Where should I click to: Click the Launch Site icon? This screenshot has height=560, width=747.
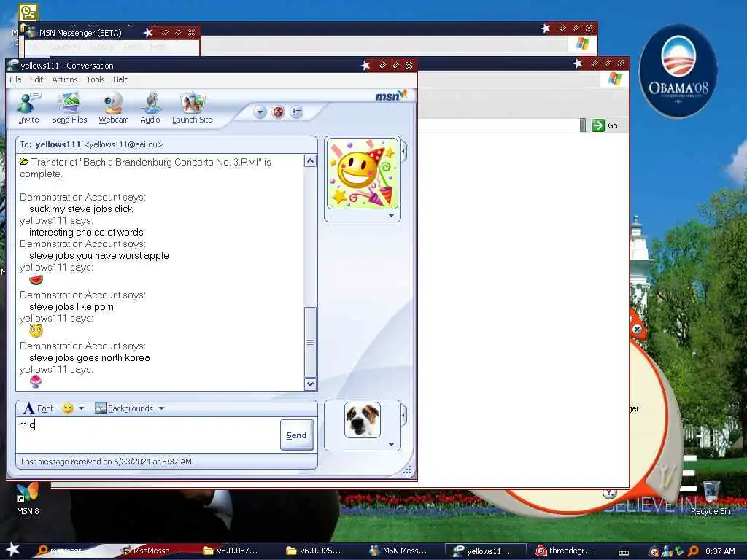(193, 109)
